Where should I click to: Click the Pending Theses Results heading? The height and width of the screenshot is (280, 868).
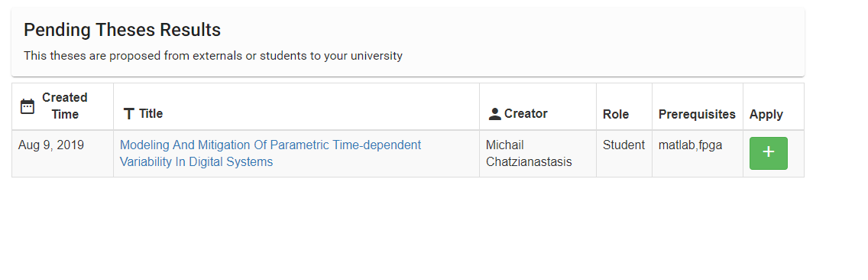point(122,30)
